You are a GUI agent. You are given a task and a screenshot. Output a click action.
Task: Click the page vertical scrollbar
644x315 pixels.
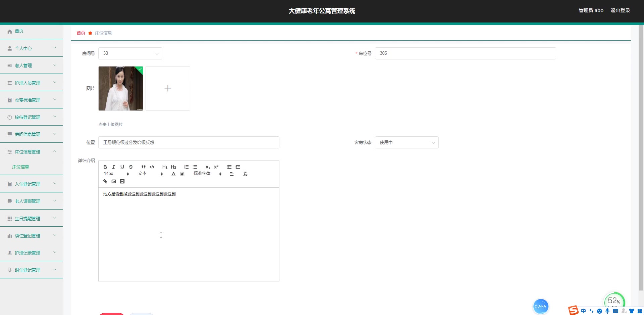(x=641, y=158)
